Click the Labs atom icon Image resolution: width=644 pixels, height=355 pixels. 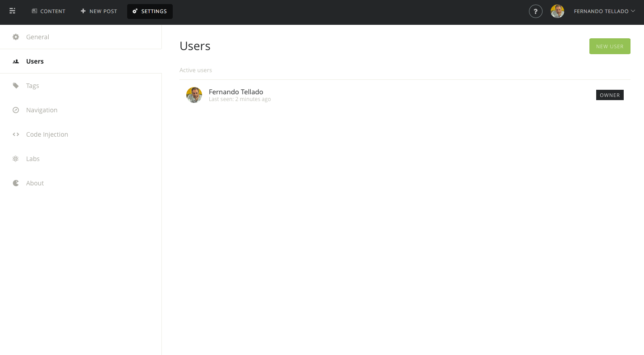pyautogui.click(x=16, y=159)
